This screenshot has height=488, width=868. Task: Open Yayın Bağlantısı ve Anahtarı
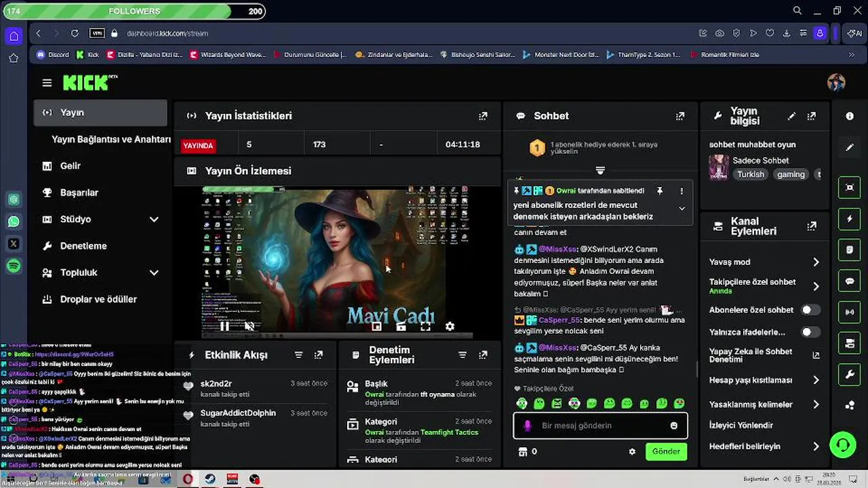coord(111,139)
